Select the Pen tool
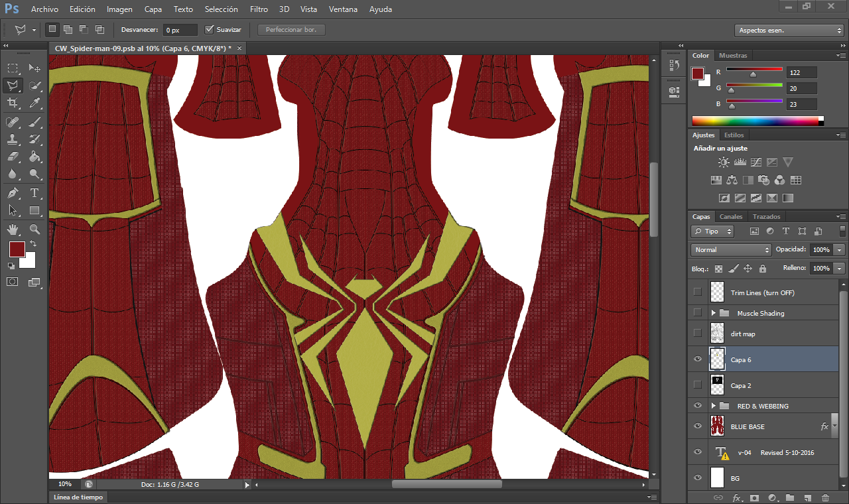Screen dimensions: 849x504 click(x=13, y=193)
